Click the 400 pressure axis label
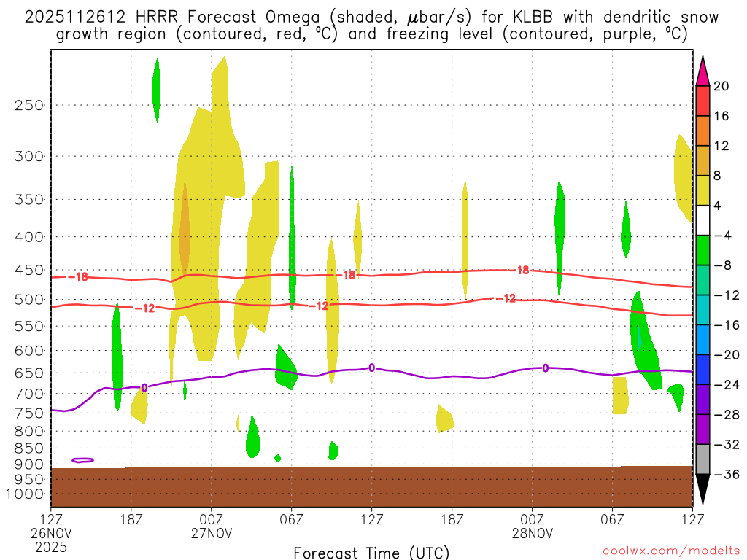Screen dimensions: 747x560 coord(29,237)
